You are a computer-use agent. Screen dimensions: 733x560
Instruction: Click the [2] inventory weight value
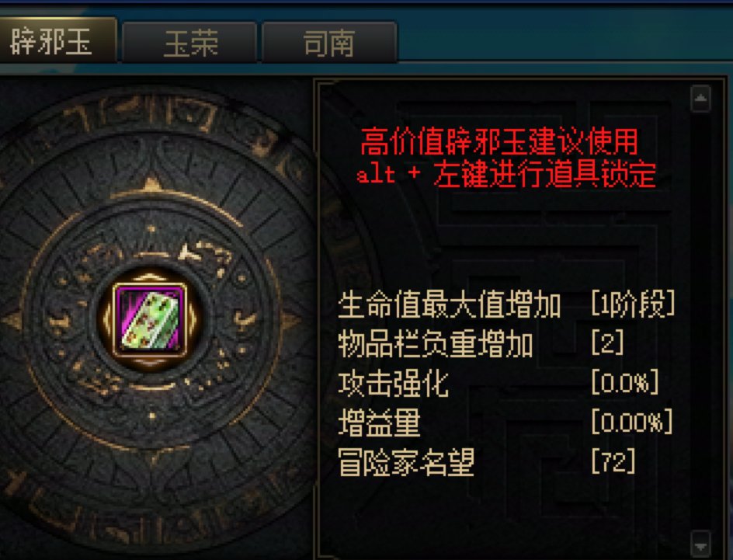(607, 343)
